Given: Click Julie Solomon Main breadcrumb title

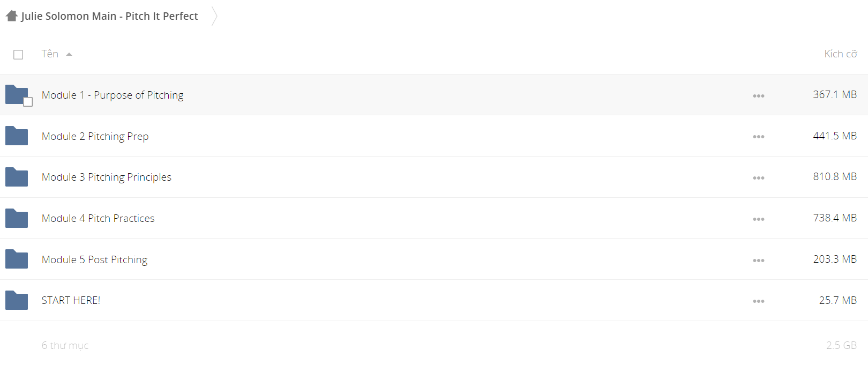Looking at the screenshot, I should click(x=109, y=16).
